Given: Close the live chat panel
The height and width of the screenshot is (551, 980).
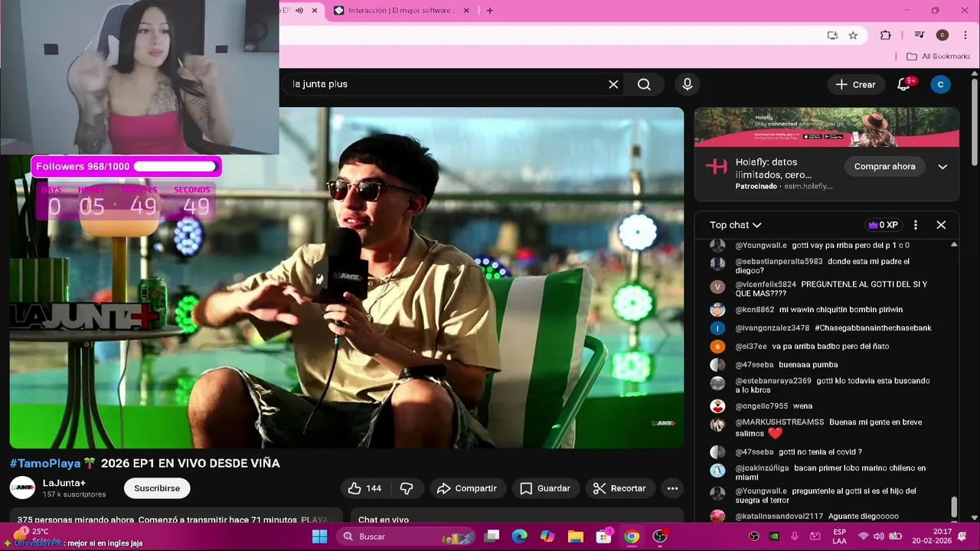Looking at the screenshot, I should pos(941,225).
